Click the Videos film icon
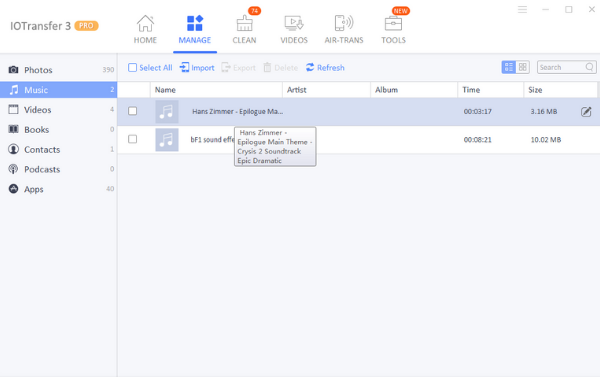Viewport: 600px width, 377px height. 13,109
